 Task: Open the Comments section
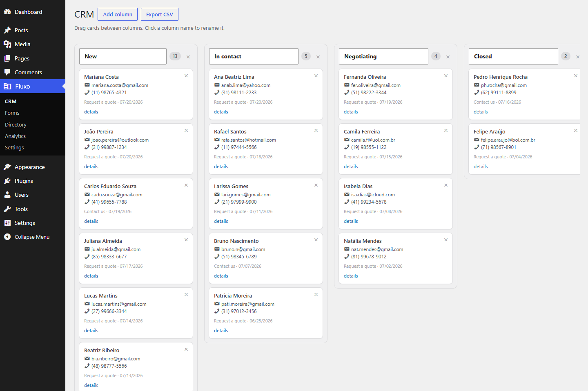33,72
